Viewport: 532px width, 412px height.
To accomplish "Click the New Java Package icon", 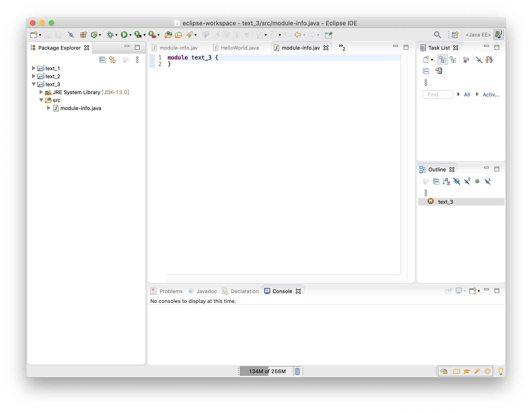I will (83, 35).
